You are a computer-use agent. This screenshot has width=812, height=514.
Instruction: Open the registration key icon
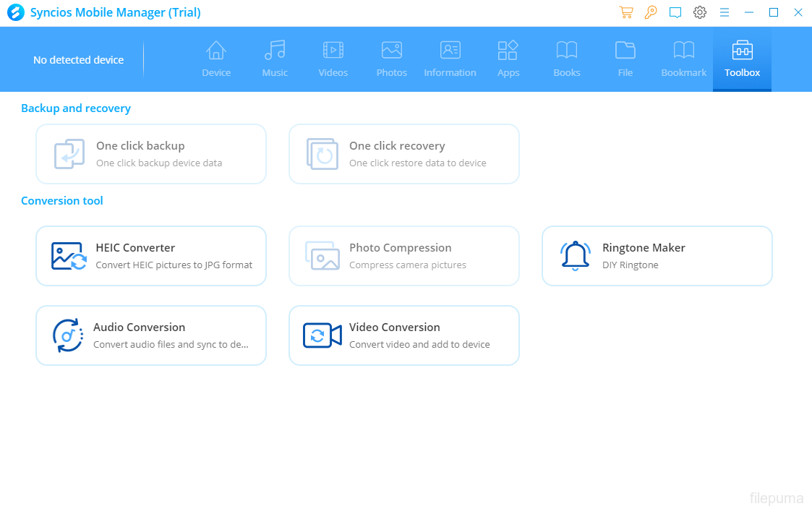pos(651,12)
